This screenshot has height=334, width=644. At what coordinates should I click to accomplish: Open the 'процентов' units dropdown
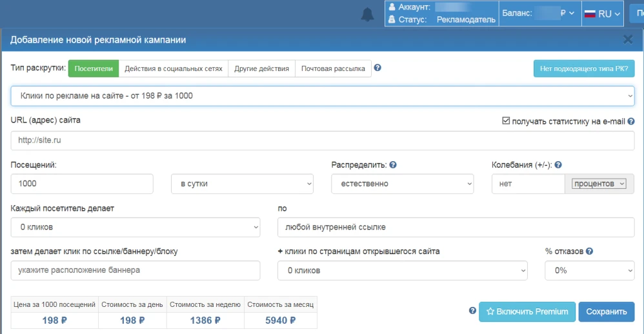pyautogui.click(x=599, y=184)
